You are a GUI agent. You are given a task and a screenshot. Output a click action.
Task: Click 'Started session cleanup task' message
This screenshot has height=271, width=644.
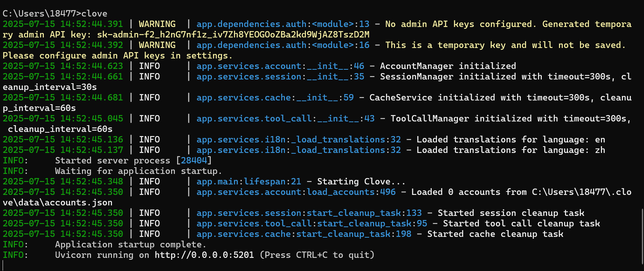[511, 213]
